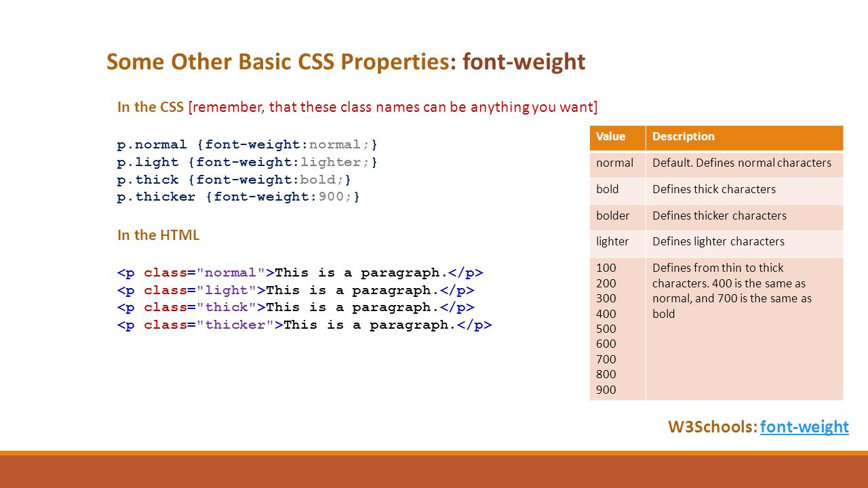Viewport: 868px width, 488px height.
Task: Click 'Defines lighter characters' description cell
Action: pos(745,243)
